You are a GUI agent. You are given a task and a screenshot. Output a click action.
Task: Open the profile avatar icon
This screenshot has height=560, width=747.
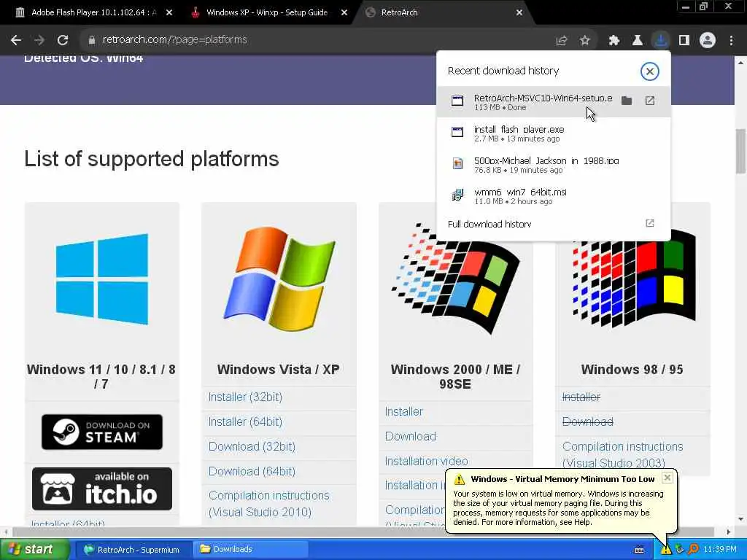pos(708,41)
